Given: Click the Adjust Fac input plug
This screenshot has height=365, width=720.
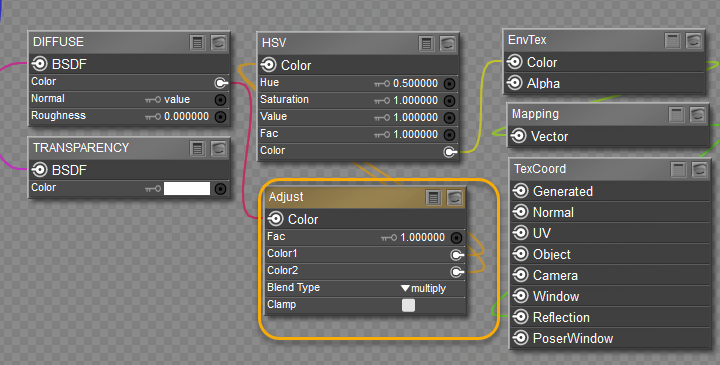Looking at the screenshot, I should [x=456, y=237].
